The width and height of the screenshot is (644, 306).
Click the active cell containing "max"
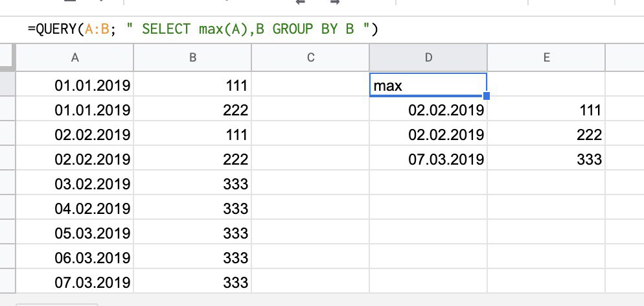click(428, 85)
